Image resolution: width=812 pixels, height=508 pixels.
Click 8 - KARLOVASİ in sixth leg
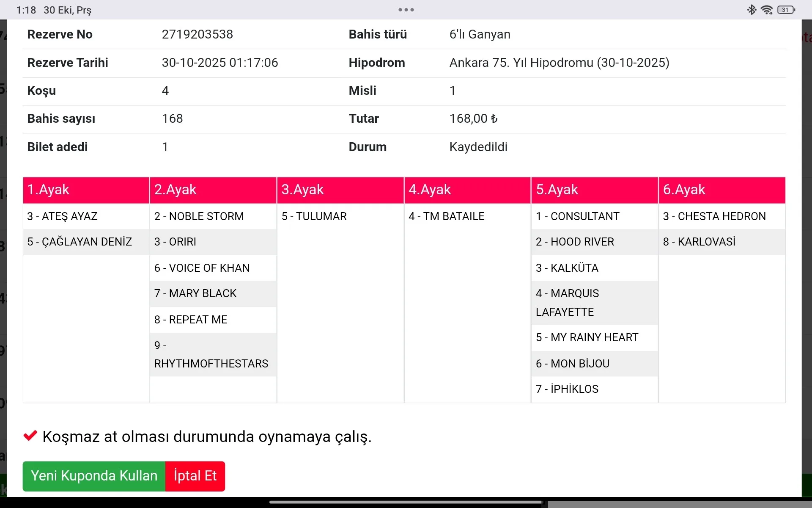699,242
